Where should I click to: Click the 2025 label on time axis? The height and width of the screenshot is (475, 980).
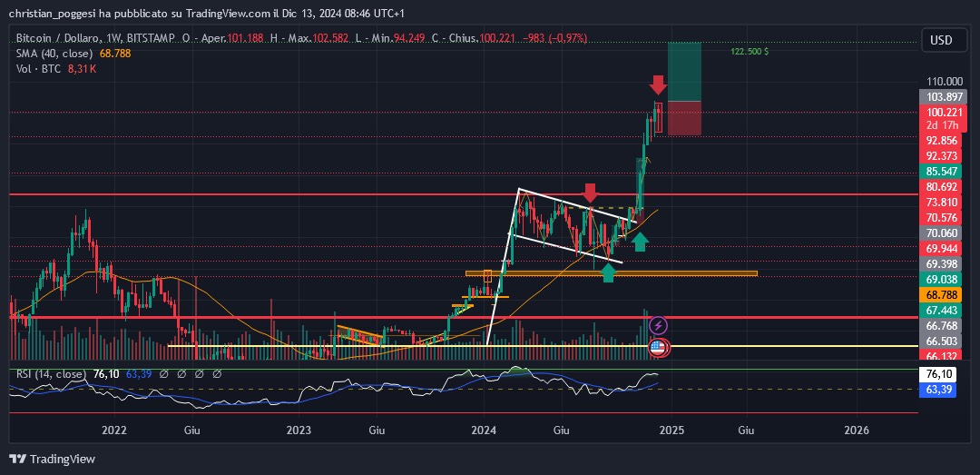[x=671, y=430]
